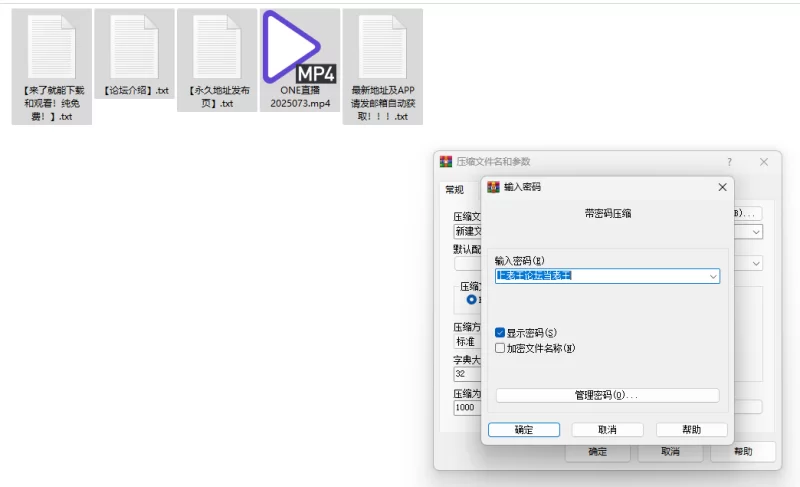This screenshot has height=487, width=800.
Task: Open the password combo box dropdown arrow
Action: coord(713,276)
